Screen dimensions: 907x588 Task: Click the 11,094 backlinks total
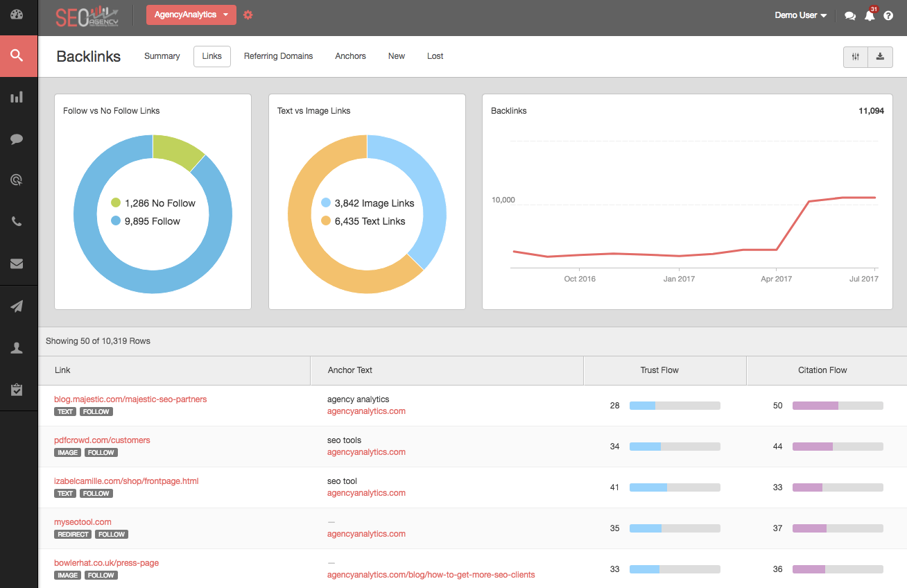coord(871,111)
